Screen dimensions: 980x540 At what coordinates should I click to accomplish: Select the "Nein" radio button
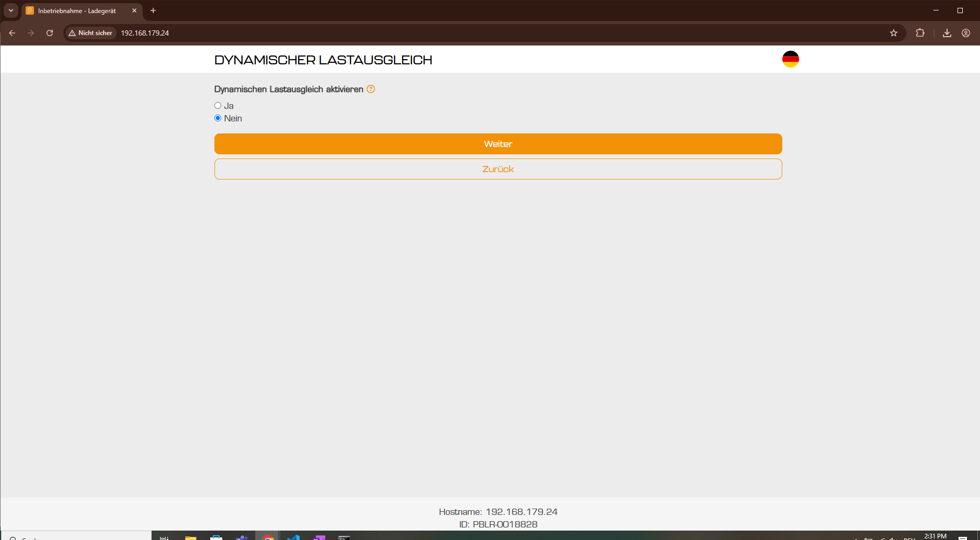tap(218, 118)
